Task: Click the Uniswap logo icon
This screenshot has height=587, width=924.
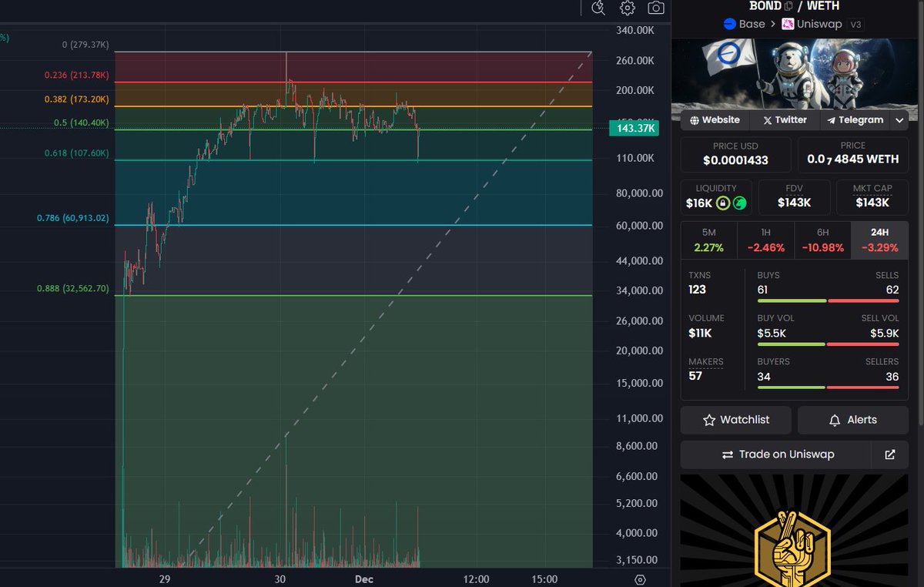Action: click(788, 24)
